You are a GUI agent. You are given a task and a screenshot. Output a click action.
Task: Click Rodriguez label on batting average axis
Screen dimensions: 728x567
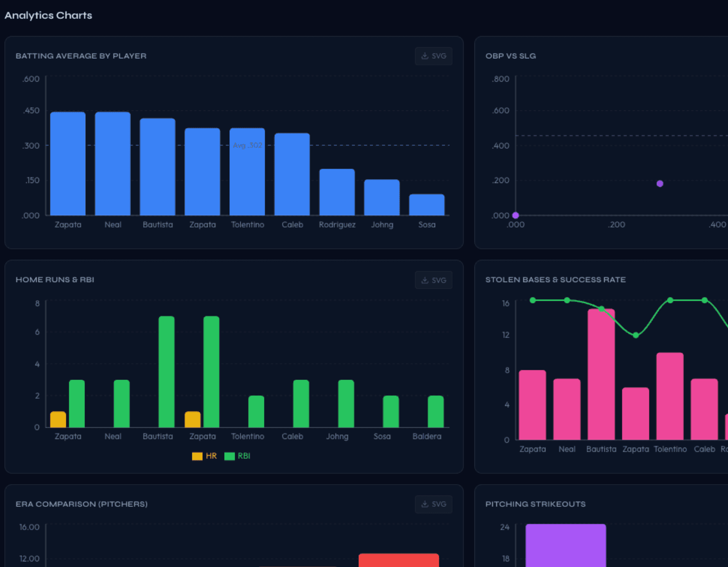click(x=337, y=225)
